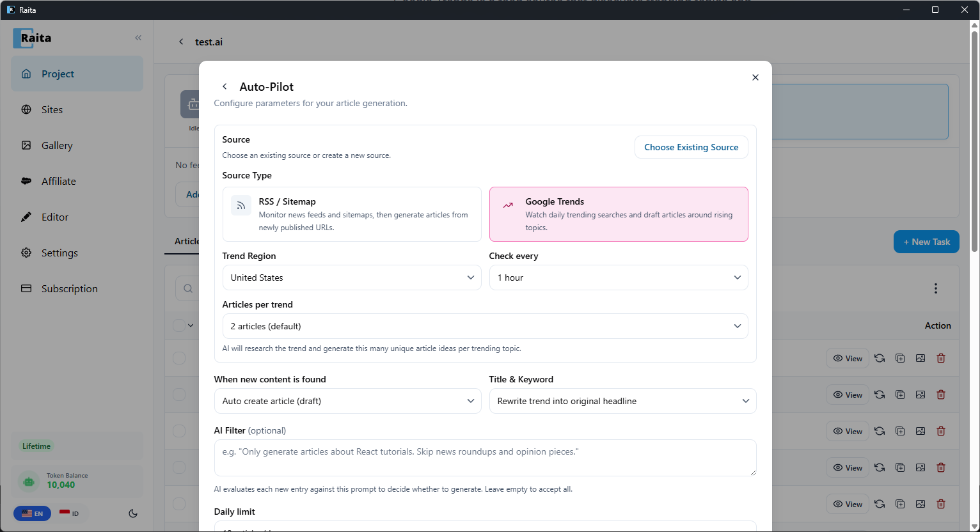
Task: Open the Title & Keyword dropdown
Action: click(x=622, y=401)
